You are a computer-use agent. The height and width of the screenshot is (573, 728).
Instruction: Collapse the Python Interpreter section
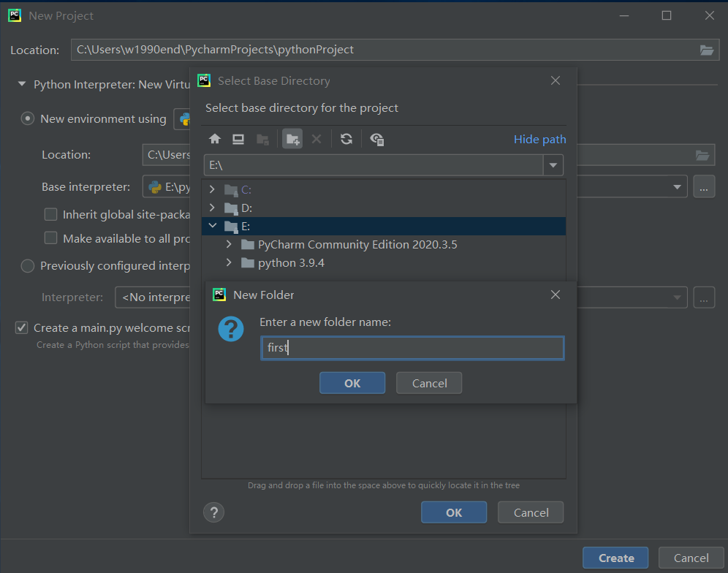[22, 84]
